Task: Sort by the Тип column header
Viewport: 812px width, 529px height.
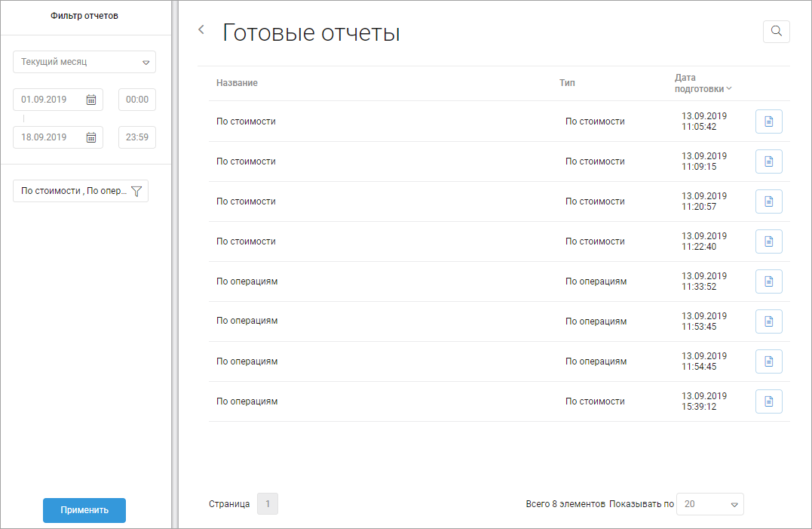Action: pos(567,83)
